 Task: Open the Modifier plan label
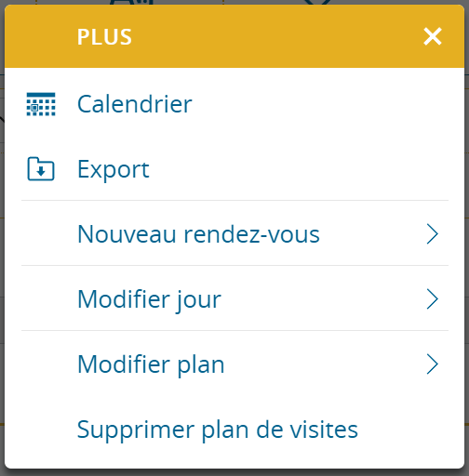click(x=151, y=364)
